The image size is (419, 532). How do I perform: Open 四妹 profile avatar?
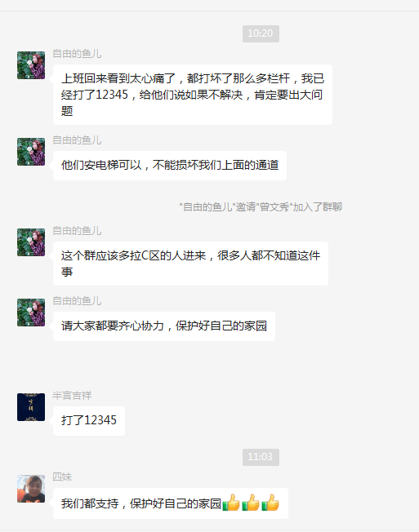coord(31,489)
